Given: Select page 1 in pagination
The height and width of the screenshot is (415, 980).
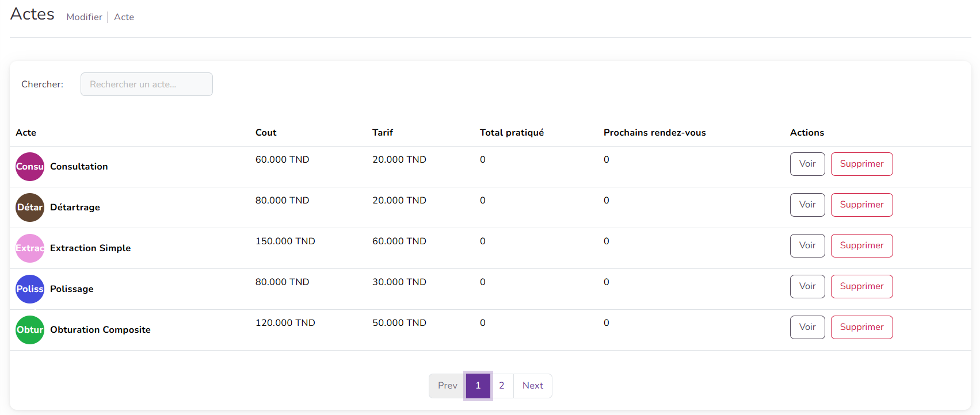Looking at the screenshot, I should [x=478, y=386].
